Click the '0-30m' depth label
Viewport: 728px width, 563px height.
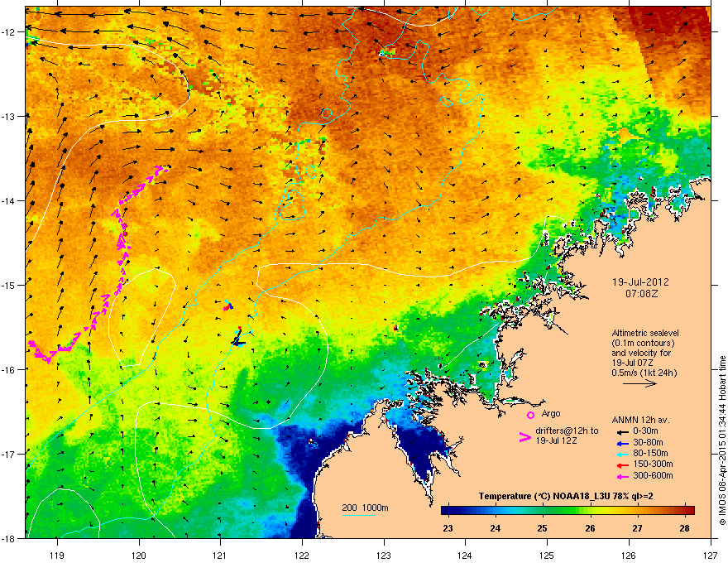(x=645, y=431)
